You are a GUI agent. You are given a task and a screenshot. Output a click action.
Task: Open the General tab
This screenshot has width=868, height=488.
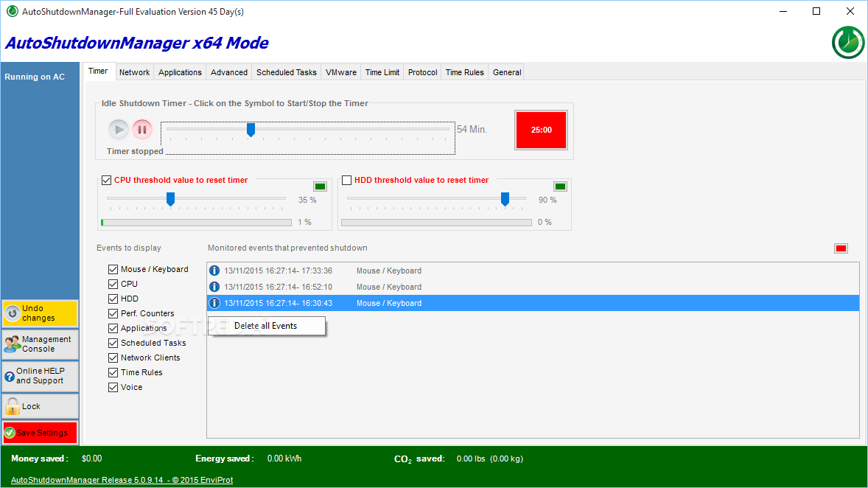507,72
